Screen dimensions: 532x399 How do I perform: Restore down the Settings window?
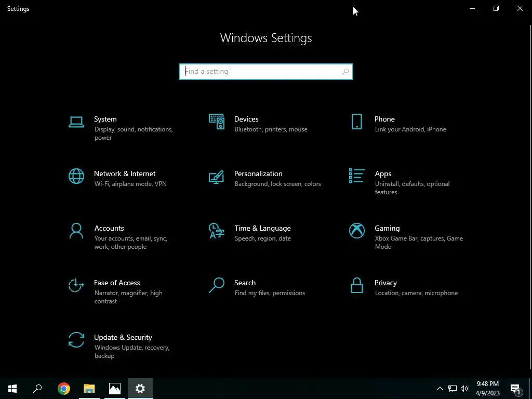tap(496, 8)
